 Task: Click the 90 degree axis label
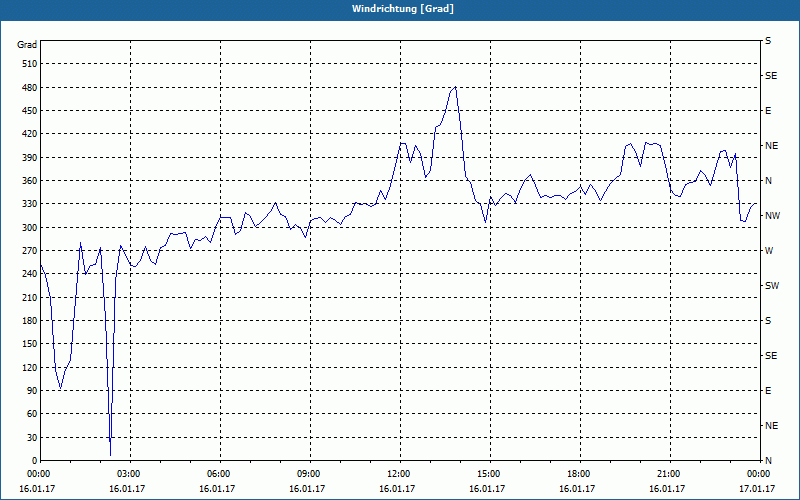[x=32, y=391]
